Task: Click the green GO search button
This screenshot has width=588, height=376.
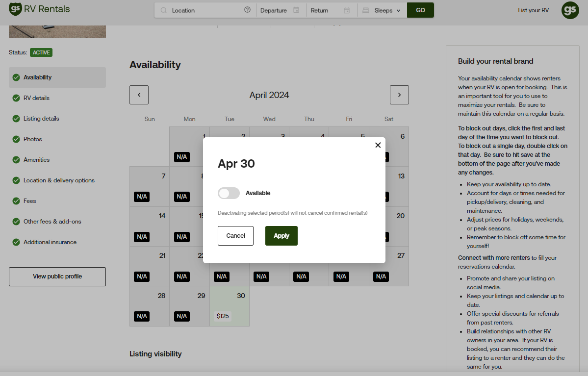Action: [420, 10]
